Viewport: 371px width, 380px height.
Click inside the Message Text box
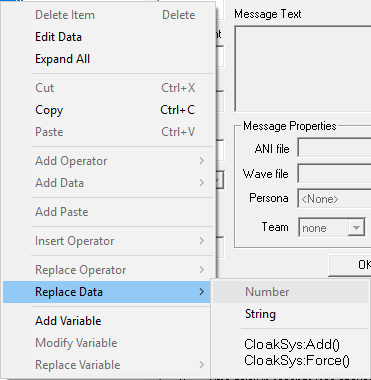click(x=303, y=69)
